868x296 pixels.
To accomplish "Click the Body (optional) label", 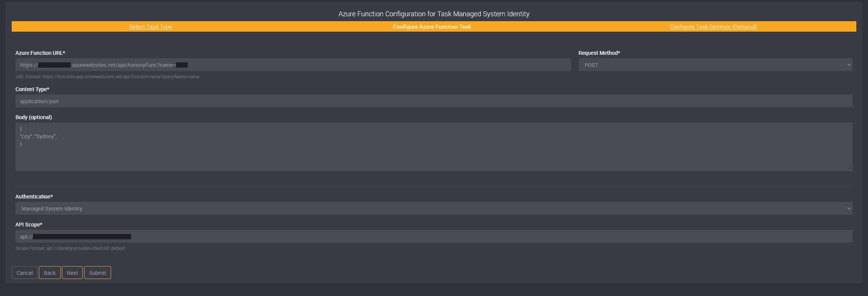I will tap(34, 117).
